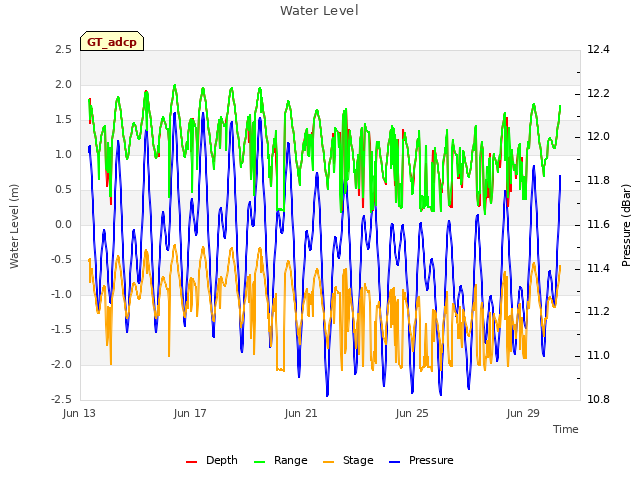Click the Jun 29 x-axis tick label

[x=523, y=413]
